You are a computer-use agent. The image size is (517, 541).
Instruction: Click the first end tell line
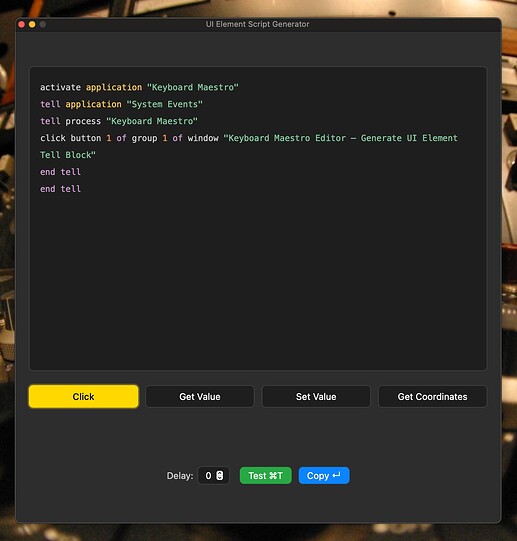click(60, 172)
